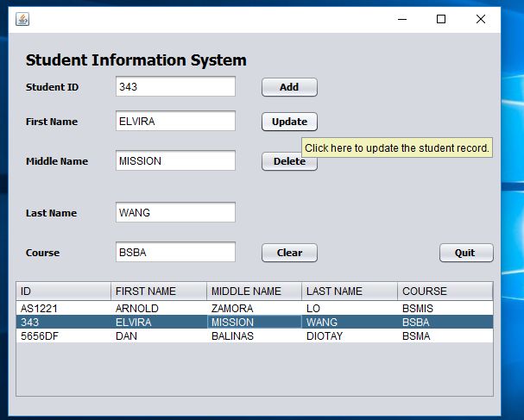Click the MIDDLE NAME column header
This screenshot has height=420, width=524.
coord(255,291)
